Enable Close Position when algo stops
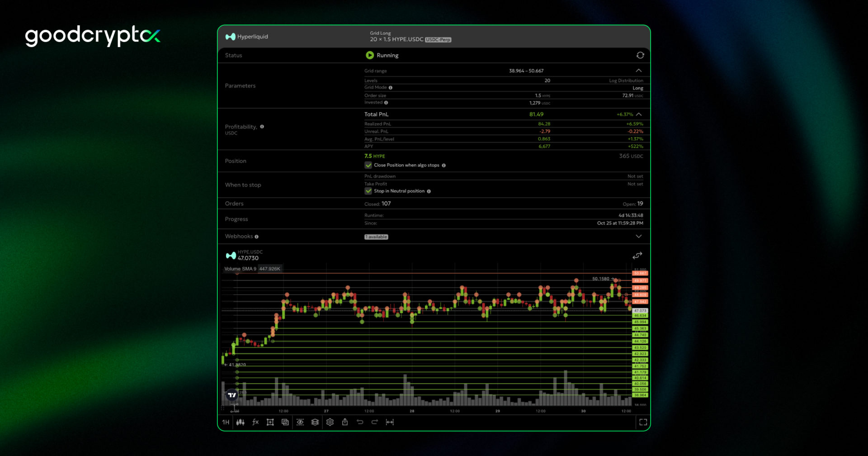868x456 pixels. (x=368, y=165)
